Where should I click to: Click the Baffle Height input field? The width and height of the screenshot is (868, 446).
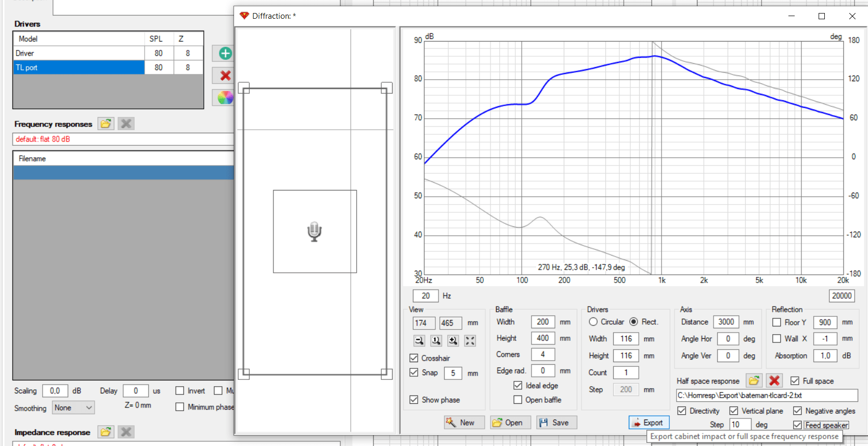pyautogui.click(x=543, y=338)
